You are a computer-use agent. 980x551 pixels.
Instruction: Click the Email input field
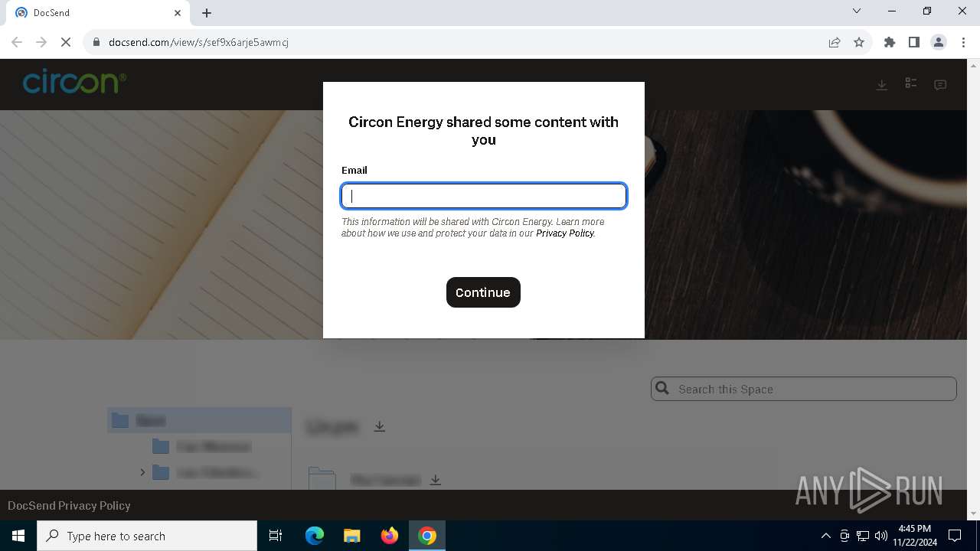[x=484, y=196]
